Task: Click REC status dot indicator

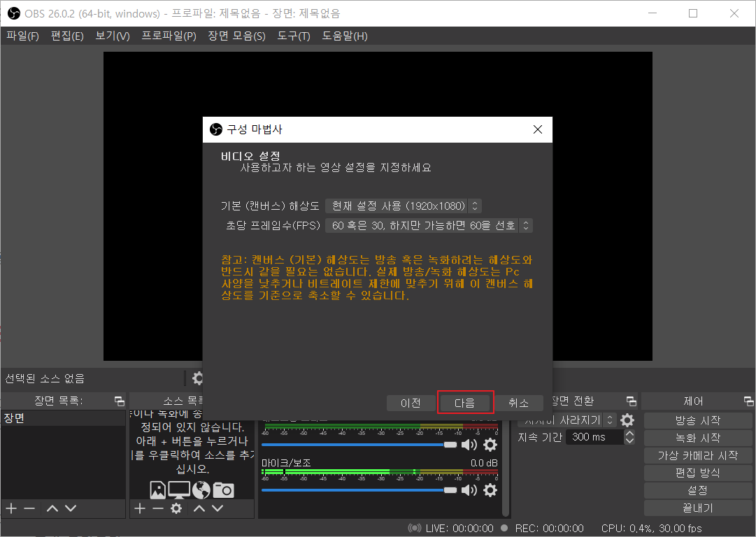Action: [x=504, y=528]
